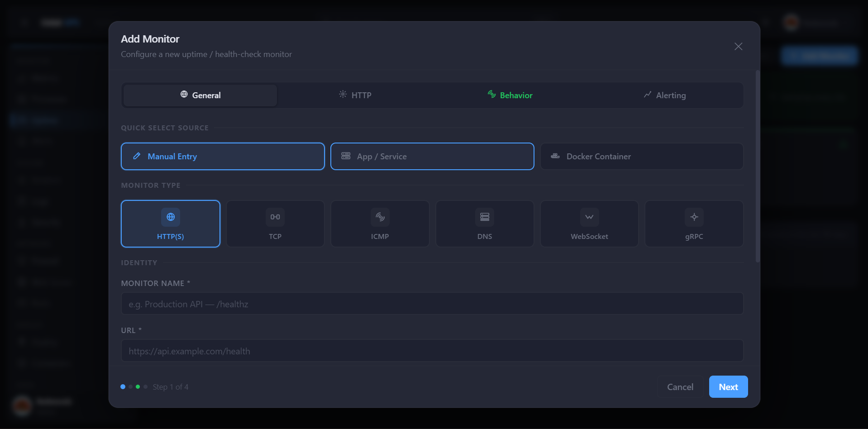Click the Next button
The height and width of the screenshot is (429, 868).
click(x=728, y=387)
